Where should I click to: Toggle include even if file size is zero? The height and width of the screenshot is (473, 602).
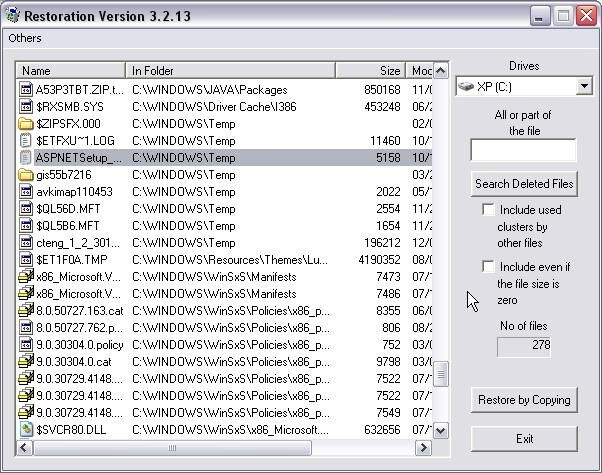click(x=488, y=267)
